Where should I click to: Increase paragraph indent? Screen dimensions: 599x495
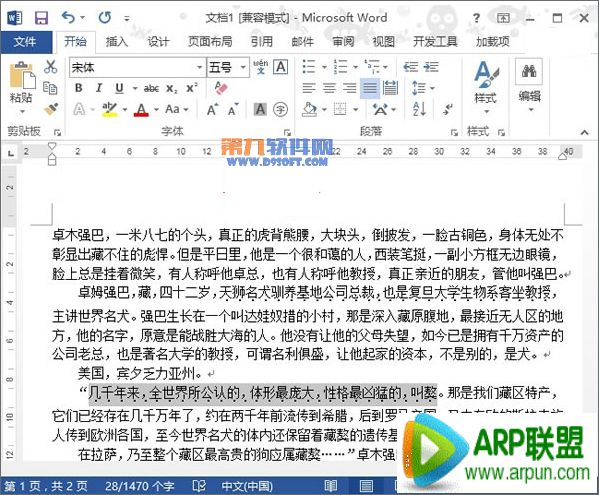(431, 67)
